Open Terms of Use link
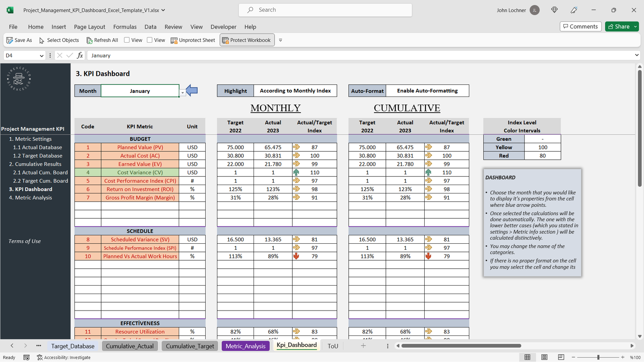The height and width of the screenshot is (362, 644). point(25,241)
